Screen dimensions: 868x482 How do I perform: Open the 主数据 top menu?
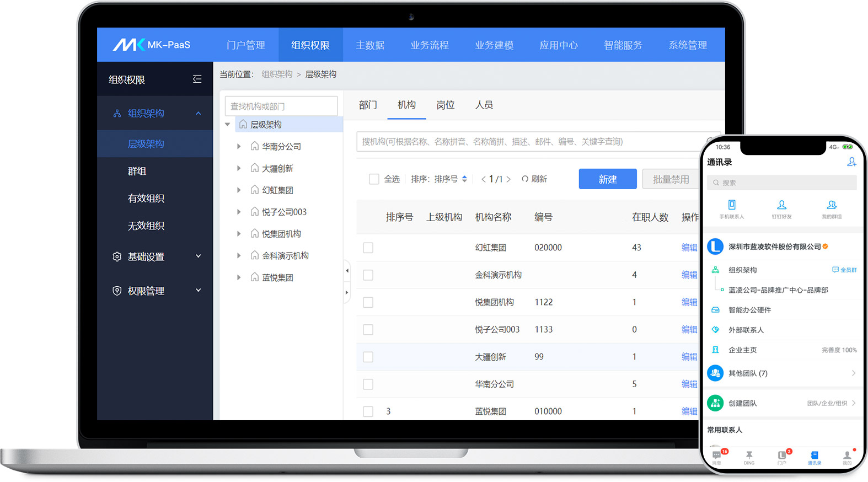370,45
